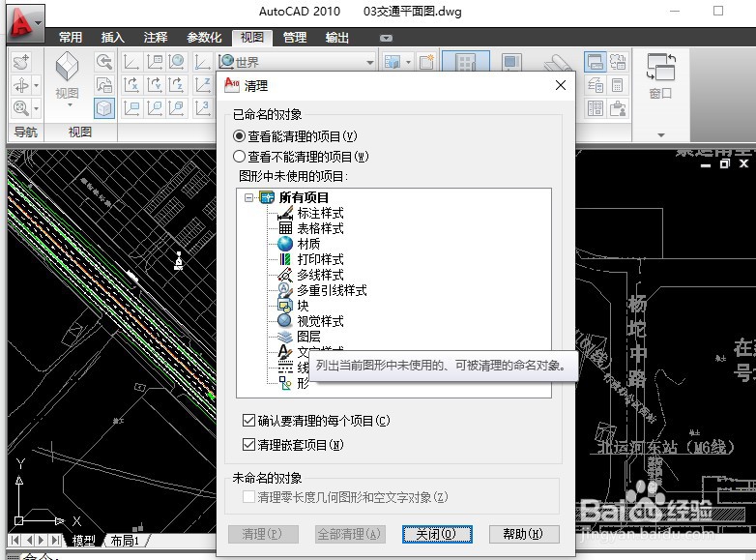Switch to the 布局1 layout tab

[125, 541]
